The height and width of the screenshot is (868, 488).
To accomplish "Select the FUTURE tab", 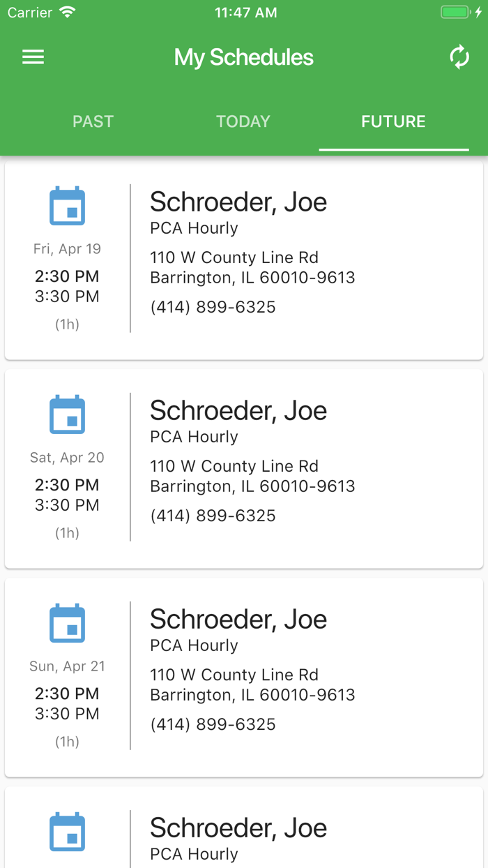I will [x=393, y=121].
